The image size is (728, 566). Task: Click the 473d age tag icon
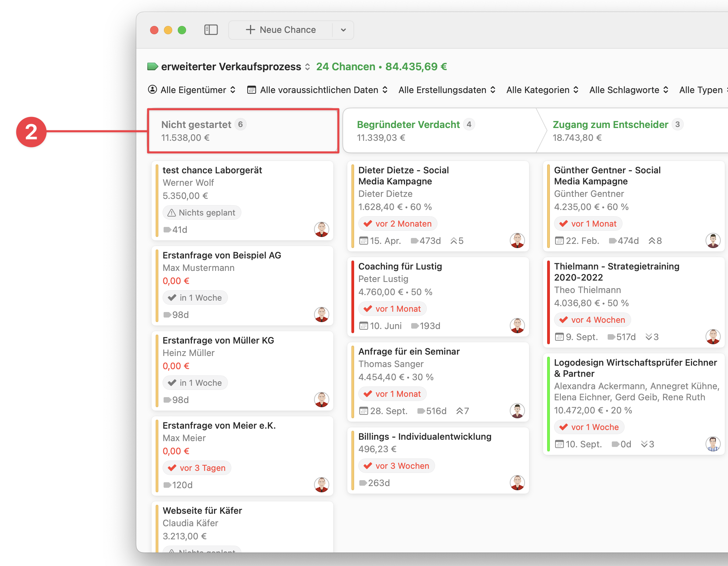(x=414, y=241)
